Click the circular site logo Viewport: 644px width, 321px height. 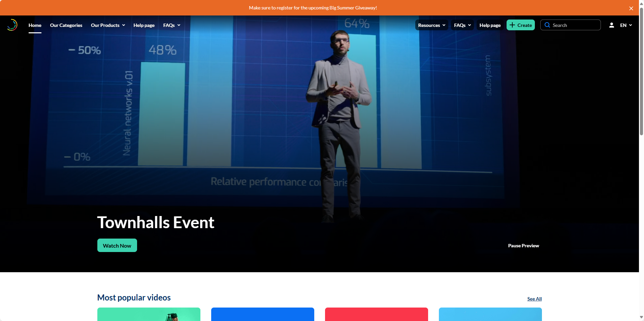pos(12,25)
